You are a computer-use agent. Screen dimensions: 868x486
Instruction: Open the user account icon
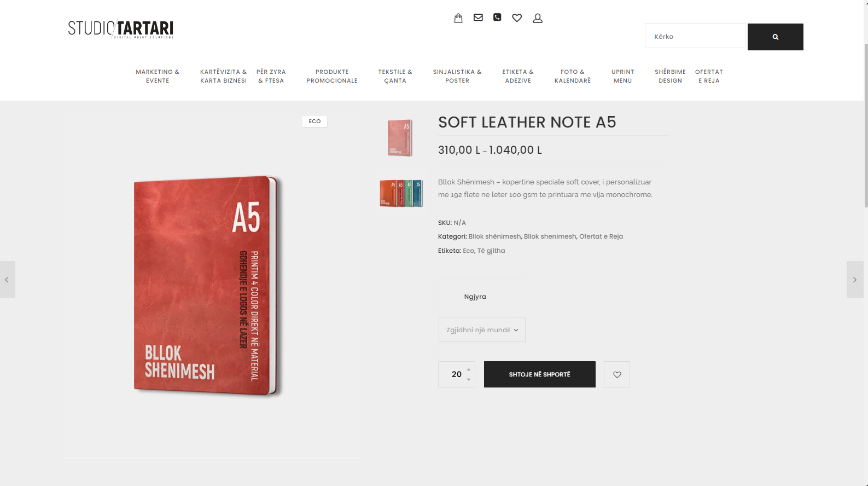[x=538, y=18]
